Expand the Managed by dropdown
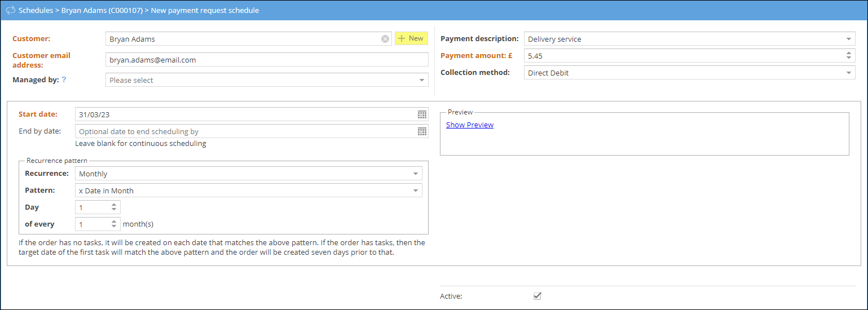This screenshot has height=310, width=868. [x=422, y=81]
